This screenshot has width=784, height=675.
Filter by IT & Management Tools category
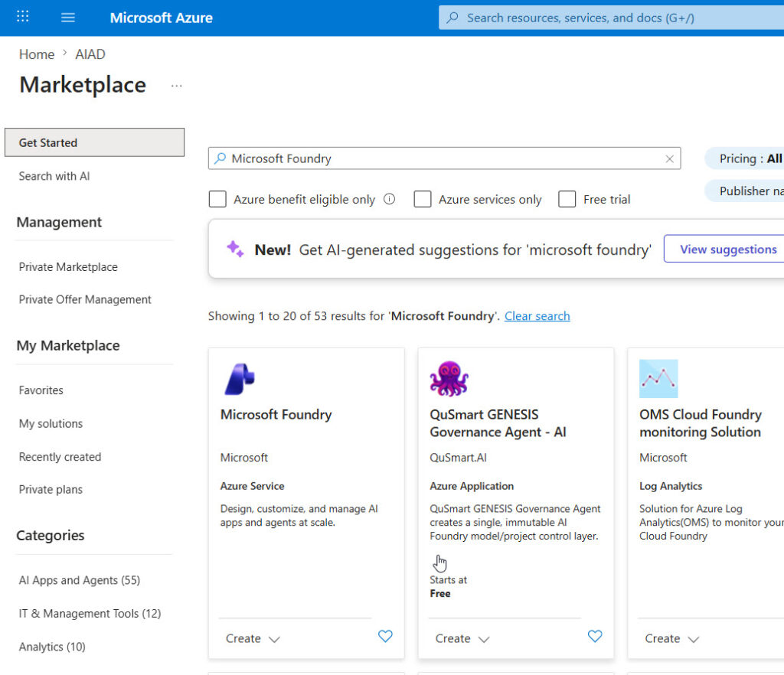point(90,614)
